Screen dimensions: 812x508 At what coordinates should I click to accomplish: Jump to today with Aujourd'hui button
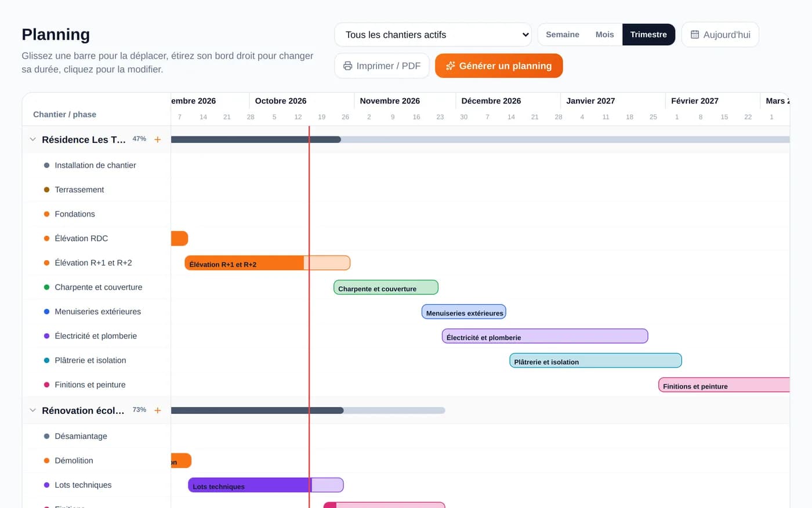(x=720, y=35)
